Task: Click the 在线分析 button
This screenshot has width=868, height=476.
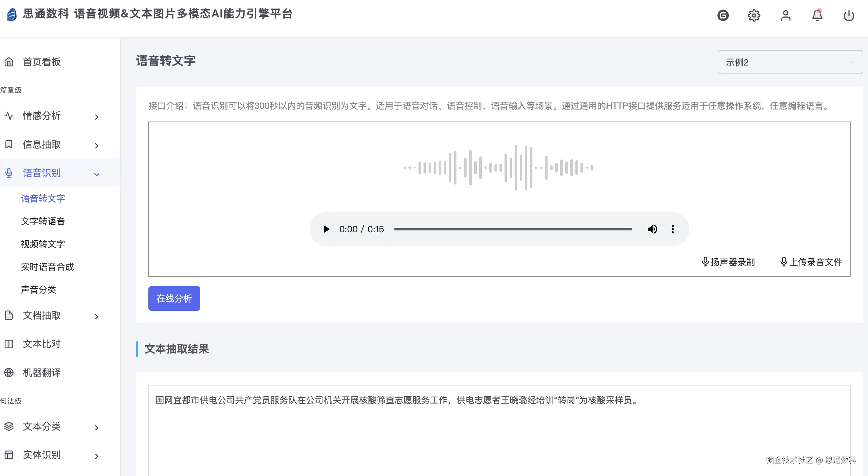Action: 174,298
